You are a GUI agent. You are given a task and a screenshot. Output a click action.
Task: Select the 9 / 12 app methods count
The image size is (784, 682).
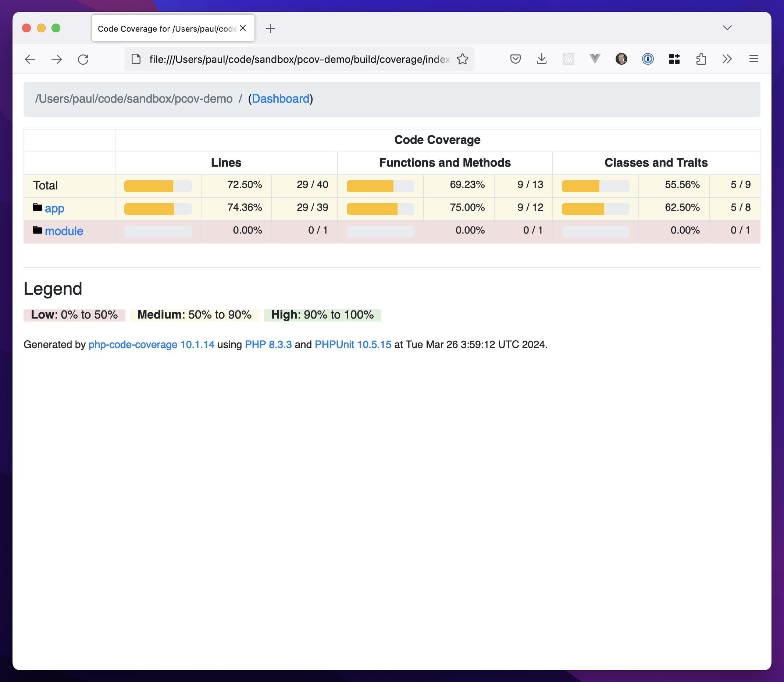click(x=530, y=207)
